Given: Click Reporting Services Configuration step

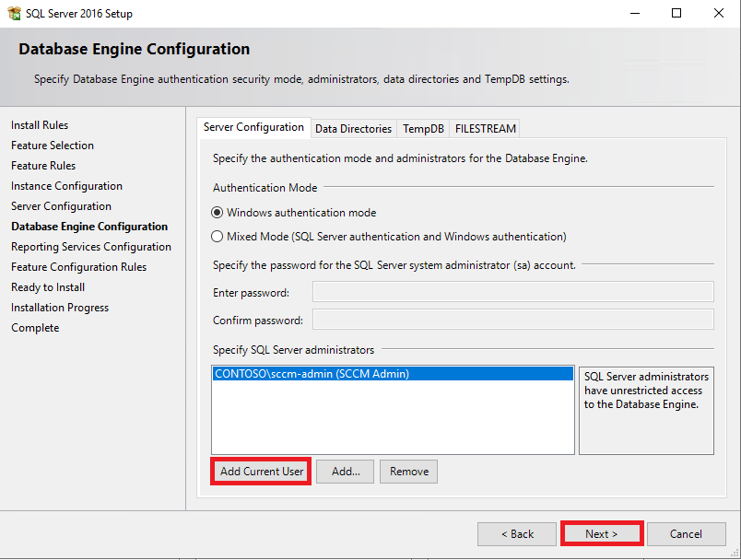Looking at the screenshot, I should 91,247.
